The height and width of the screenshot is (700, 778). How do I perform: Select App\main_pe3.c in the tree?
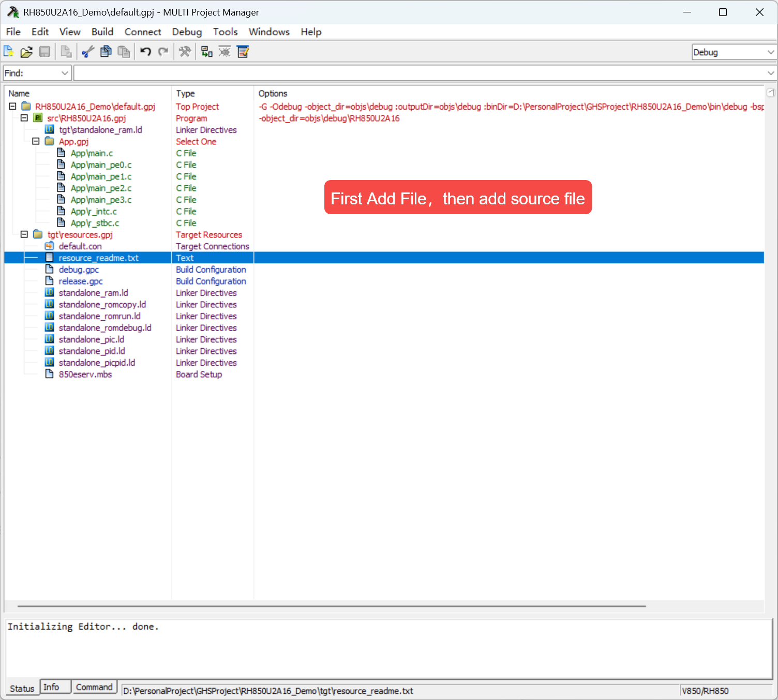[x=101, y=200]
